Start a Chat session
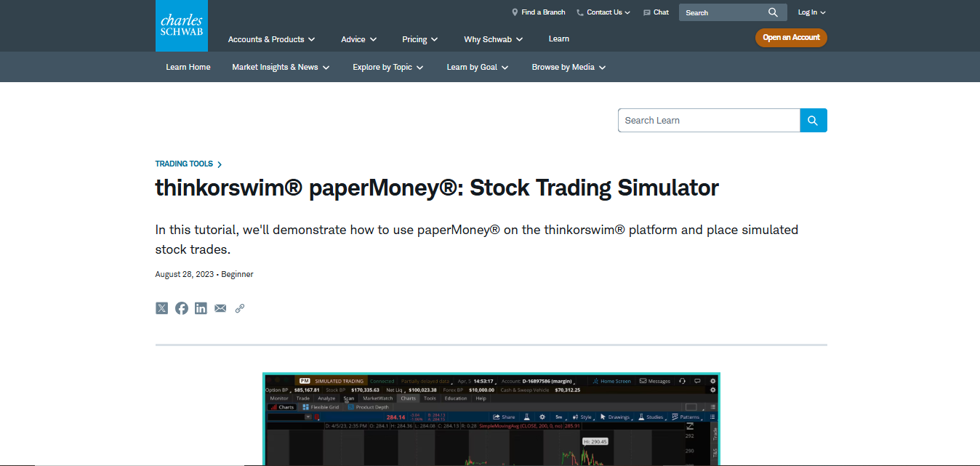Viewport: 980px width, 466px height. (x=656, y=12)
